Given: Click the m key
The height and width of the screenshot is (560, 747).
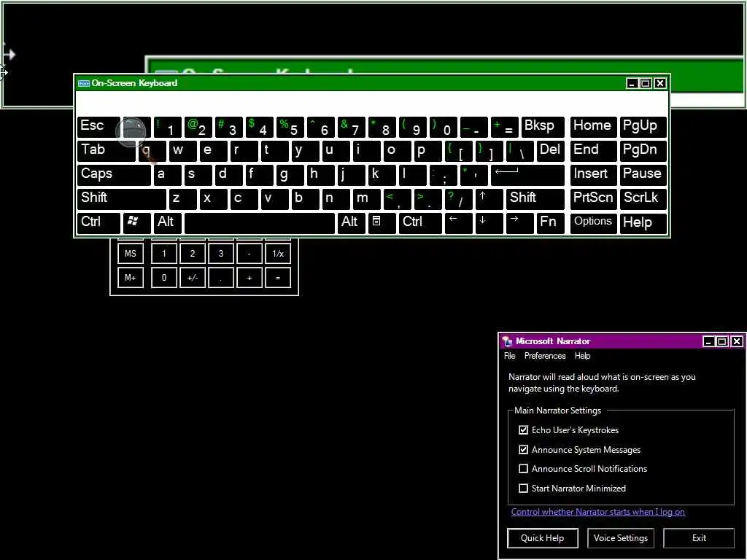Looking at the screenshot, I should pyautogui.click(x=366, y=198).
